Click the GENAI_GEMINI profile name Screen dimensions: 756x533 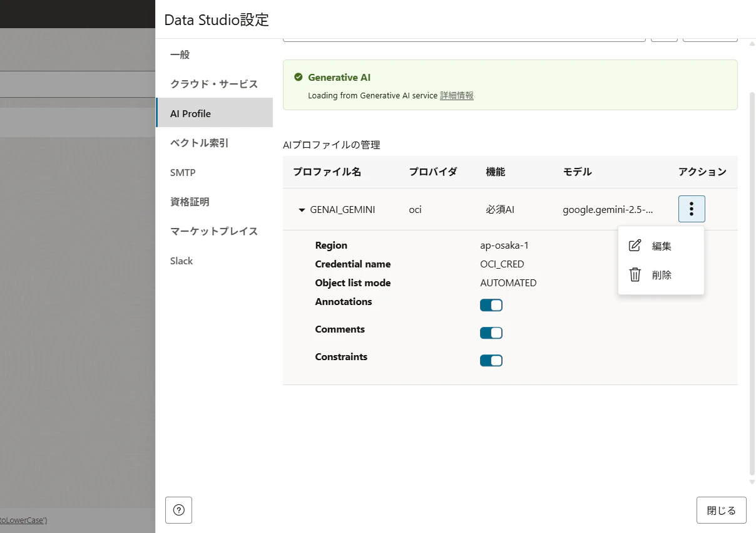point(342,210)
